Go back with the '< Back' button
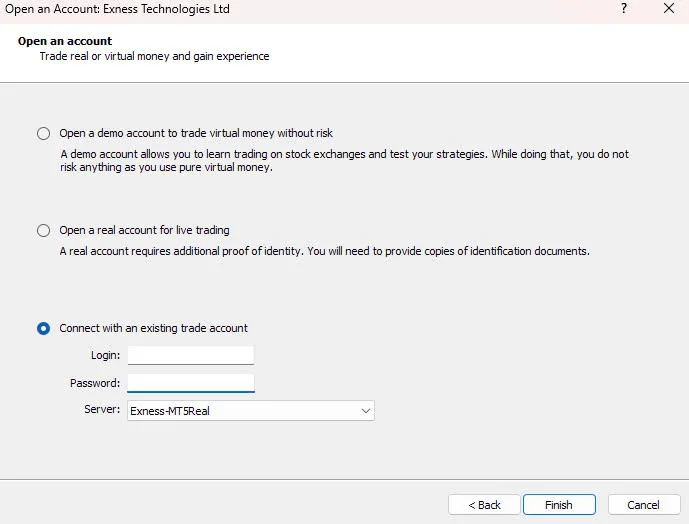Viewport: 689px width, 524px height. pyautogui.click(x=484, y=505)
